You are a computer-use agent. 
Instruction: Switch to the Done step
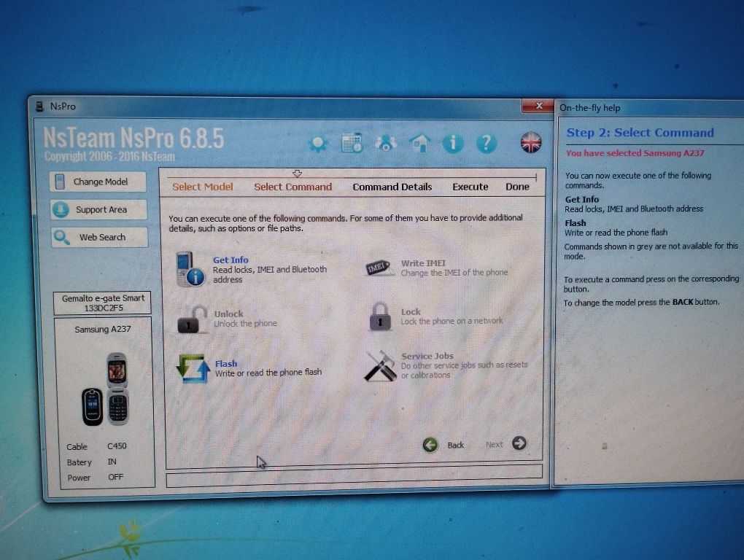(517, 187)
